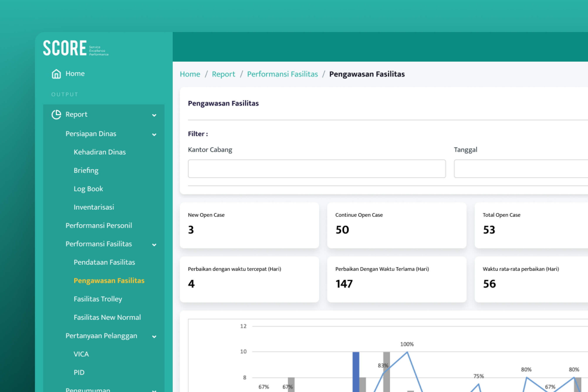Click the Perbaikan Dengan Waktu Terlama card
The height and width of the screenshot is (392, 588).
pyautogui.click(x=397, y=279)
